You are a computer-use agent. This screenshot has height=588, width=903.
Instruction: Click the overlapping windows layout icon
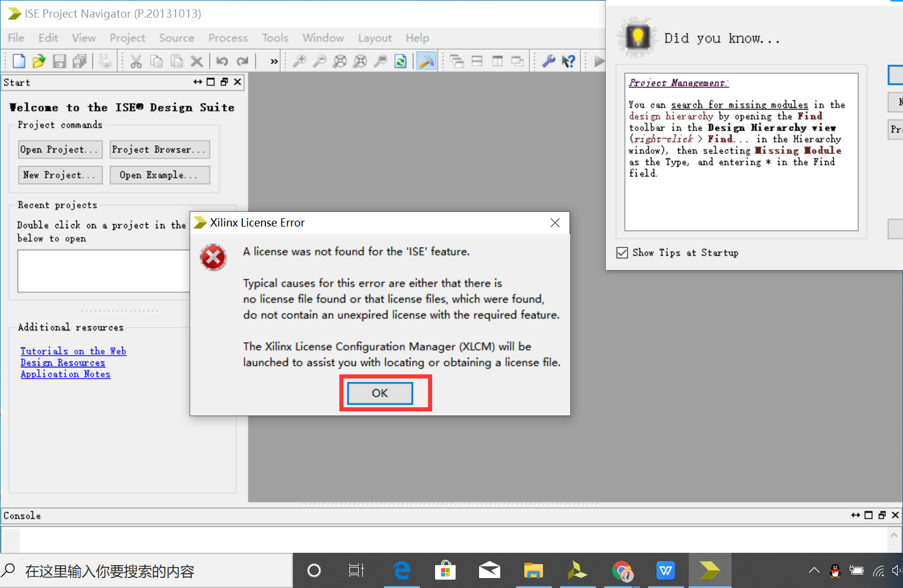[517, 61]
